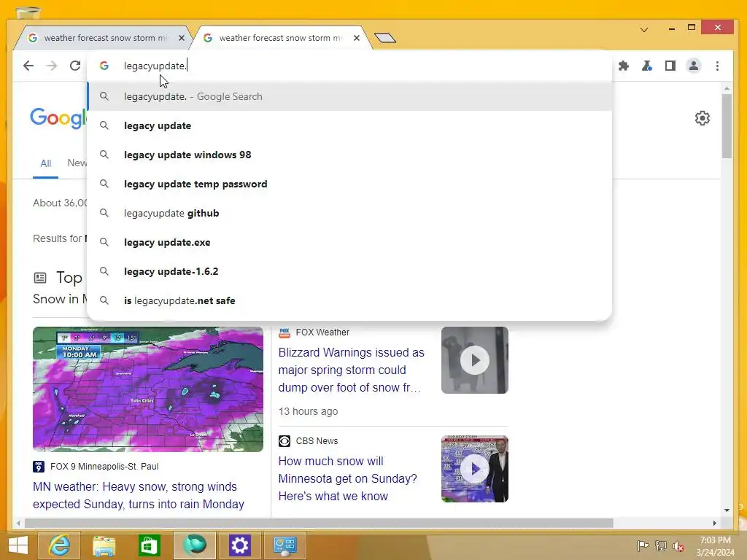Reload the current page
The height and width of the screenshot is (560, 747).
click(75, 66)
